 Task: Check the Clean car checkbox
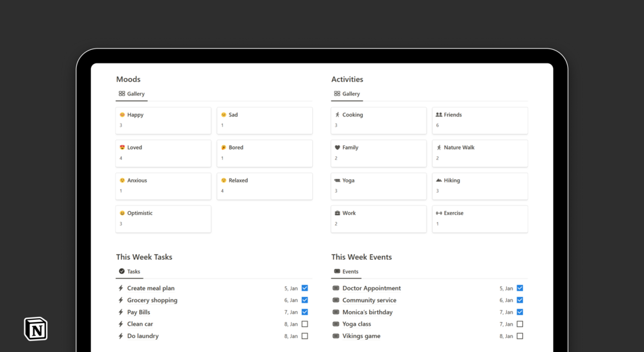[x=305, y=324]
